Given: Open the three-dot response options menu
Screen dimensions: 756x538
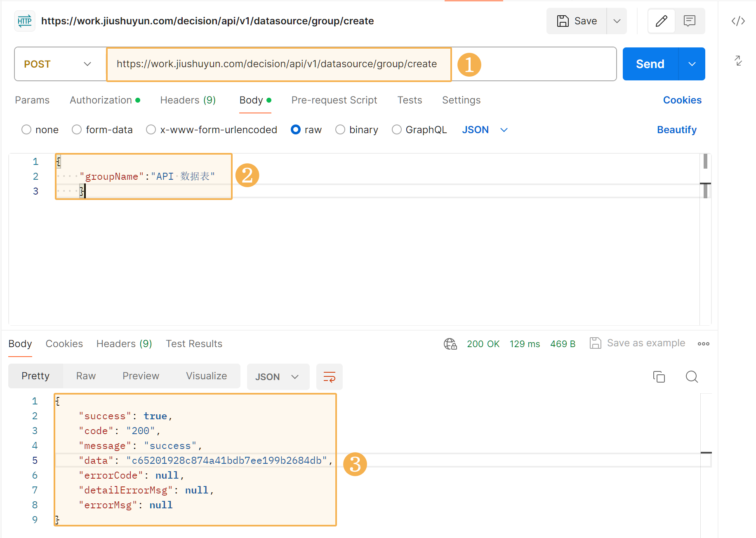Looking at the screenshot, I should [x=703, y=344].
